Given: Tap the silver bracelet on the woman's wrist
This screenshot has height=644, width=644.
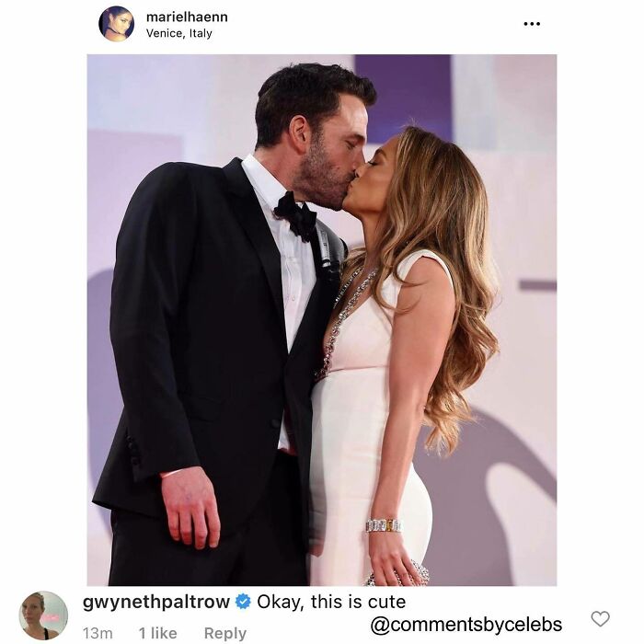Looking at the screenshot, I should pyautogui.click(x=384, y=525).
